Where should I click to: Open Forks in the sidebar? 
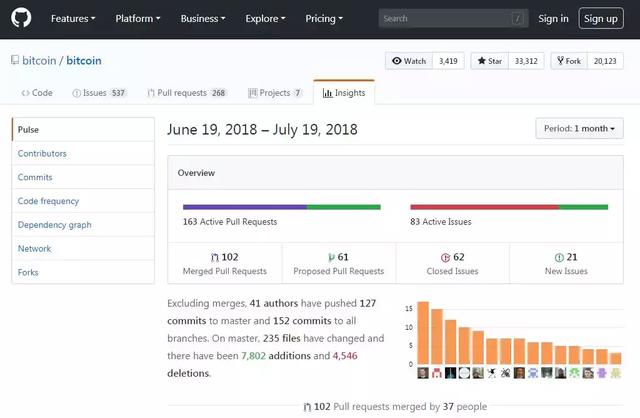point(83,272)
